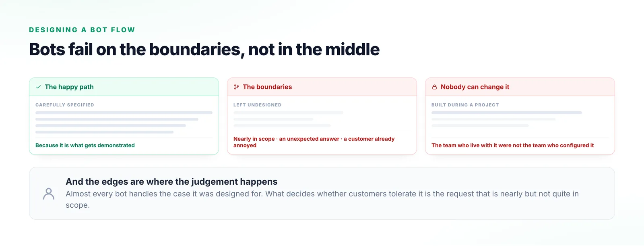This screenshot has height=246, width=644.
Task: Click the first placeholder bar under CAREFULLY SPECIFIED
Action: (x=124, y=113)
